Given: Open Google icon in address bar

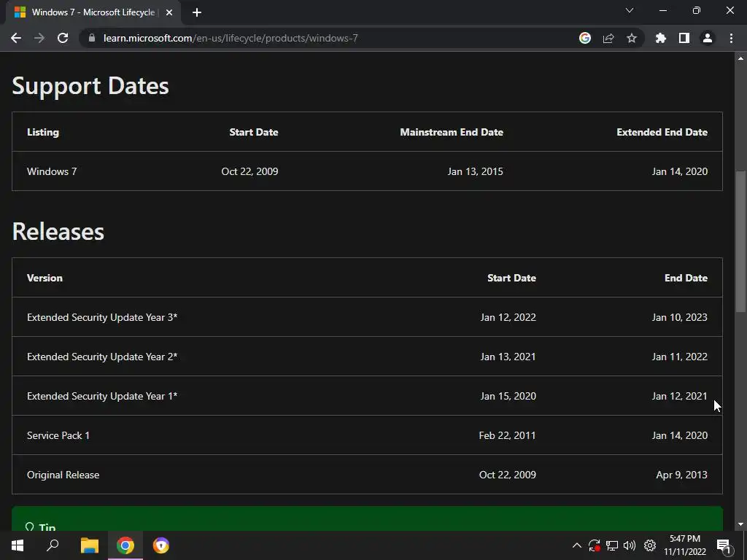Looking at the screenshot, I should pos(585,38).
